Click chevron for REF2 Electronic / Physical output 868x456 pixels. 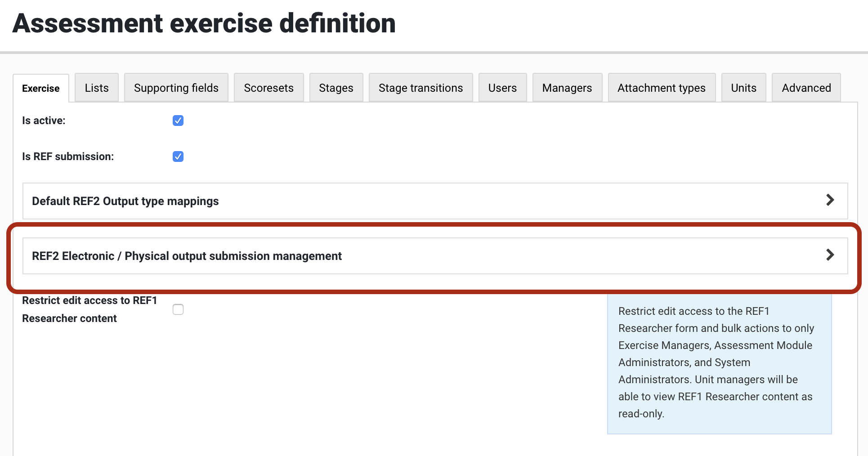coord(830,255)
